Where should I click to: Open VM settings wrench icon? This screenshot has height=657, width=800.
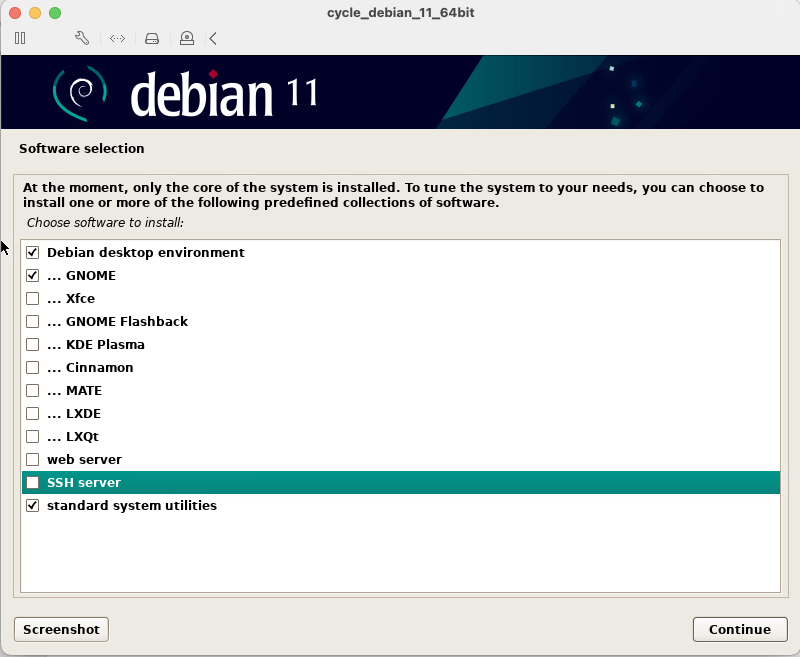click(82, 38)
